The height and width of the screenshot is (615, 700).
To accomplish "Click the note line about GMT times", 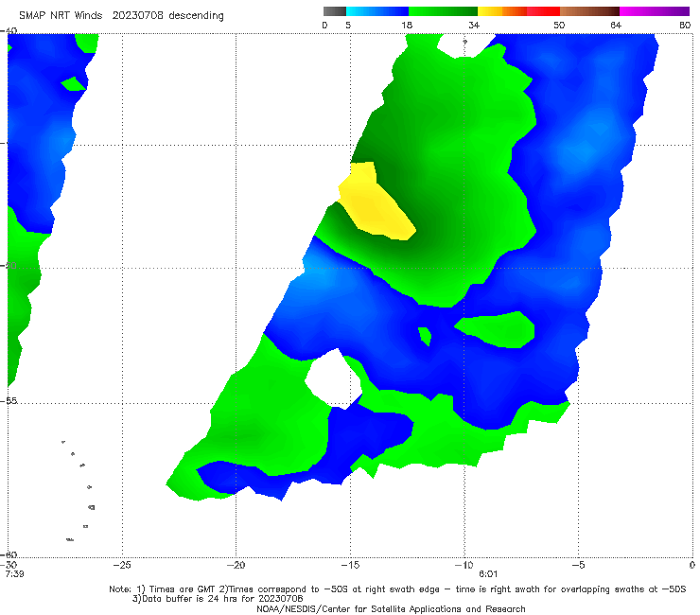I will click(397, 589).
